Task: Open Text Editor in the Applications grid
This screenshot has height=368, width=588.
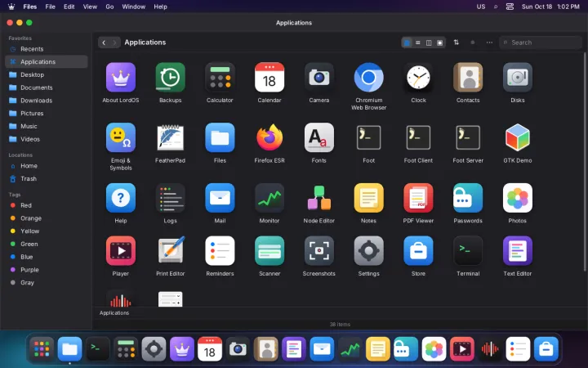Action: (x=518, y=251)
